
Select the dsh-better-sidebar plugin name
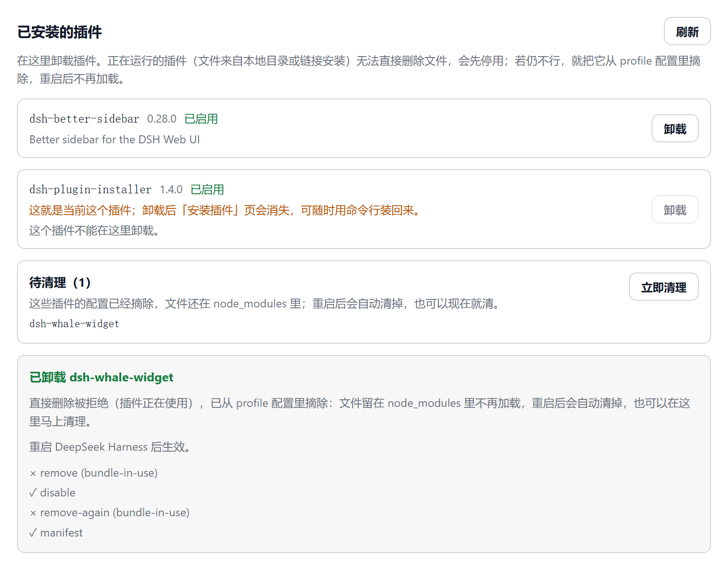pos(84,119)
